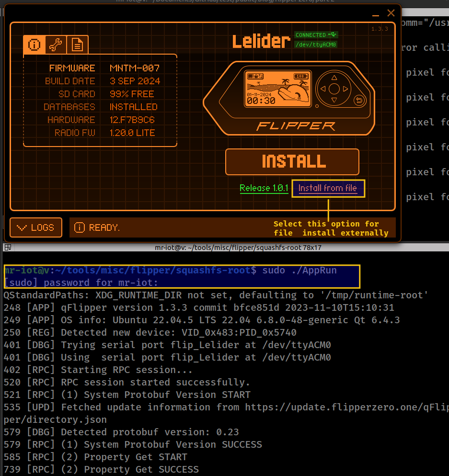Choose Install from file
The image size is (449, 476).
pos(328,188)
